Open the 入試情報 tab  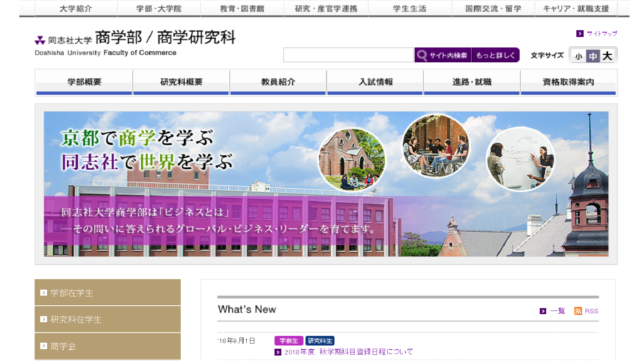coord(375,82)
